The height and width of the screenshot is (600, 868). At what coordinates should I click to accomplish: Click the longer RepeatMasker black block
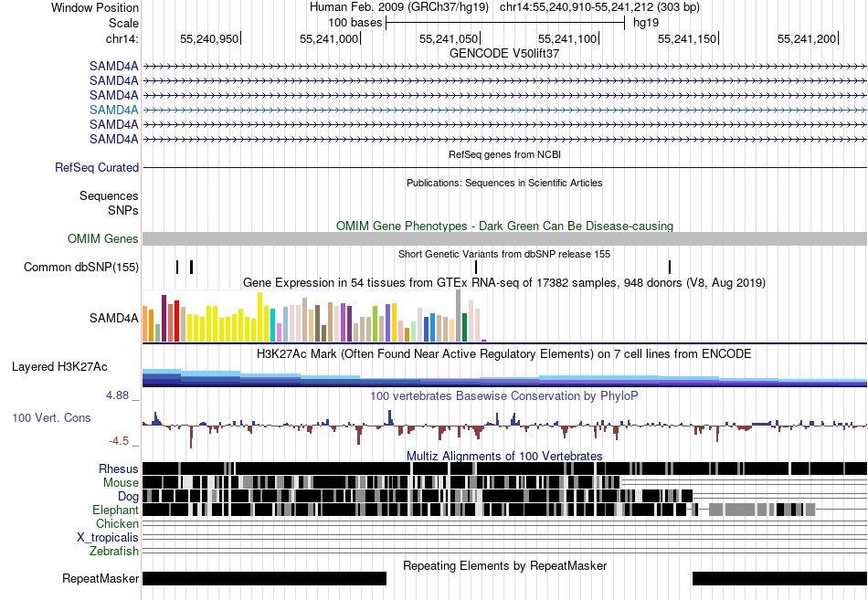pos(265,578)
